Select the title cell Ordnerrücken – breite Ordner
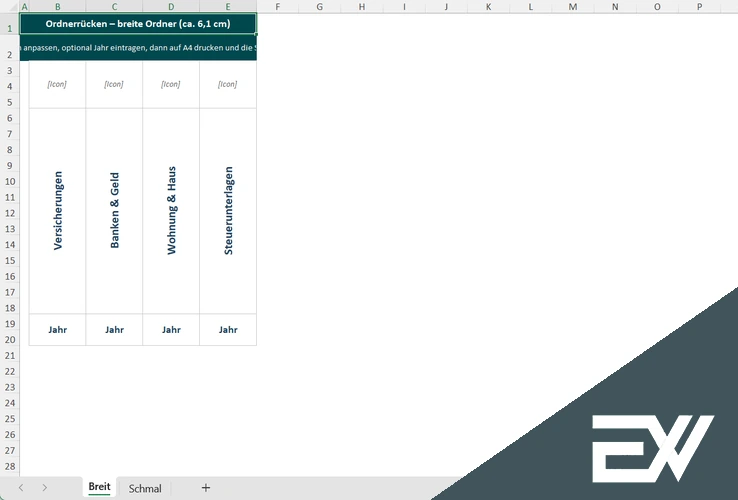The width and height of the screenshot is (738, 500). [138, 24]
